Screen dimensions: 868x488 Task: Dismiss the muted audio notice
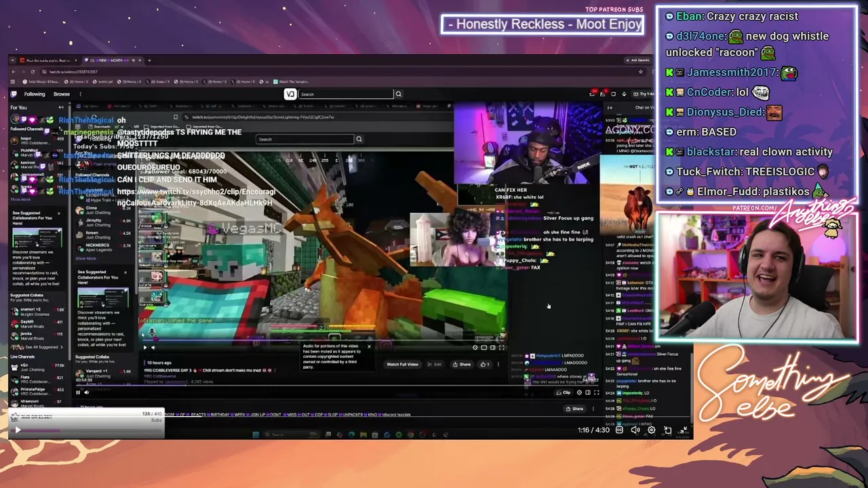[369, 347]
